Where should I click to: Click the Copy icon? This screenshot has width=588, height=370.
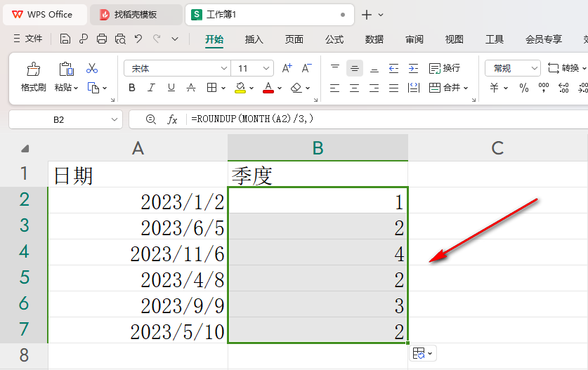coord(93,88)
